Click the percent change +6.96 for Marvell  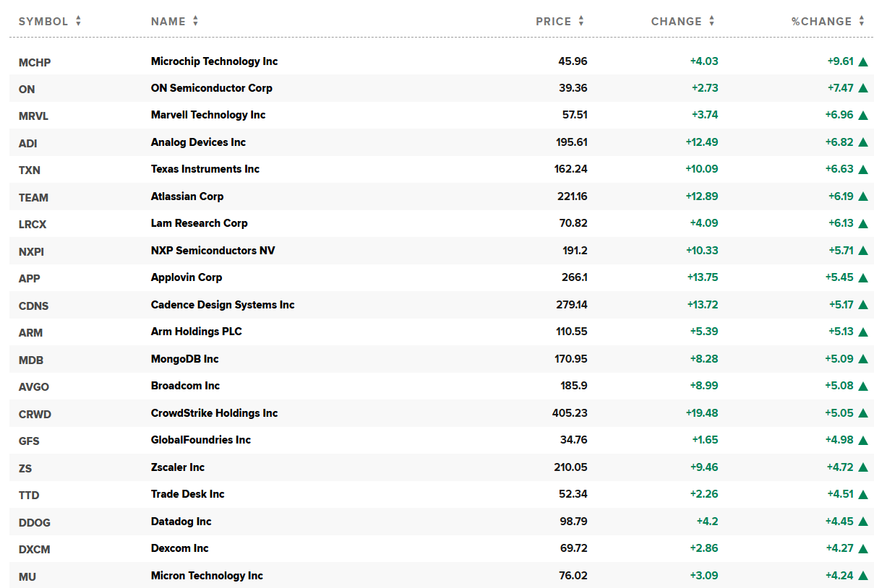tap(840, 115)
